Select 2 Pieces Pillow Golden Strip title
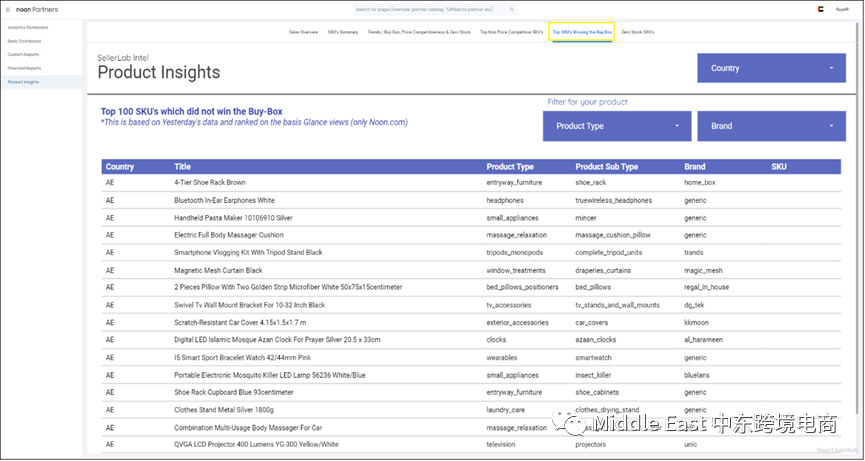 (288, 287)
